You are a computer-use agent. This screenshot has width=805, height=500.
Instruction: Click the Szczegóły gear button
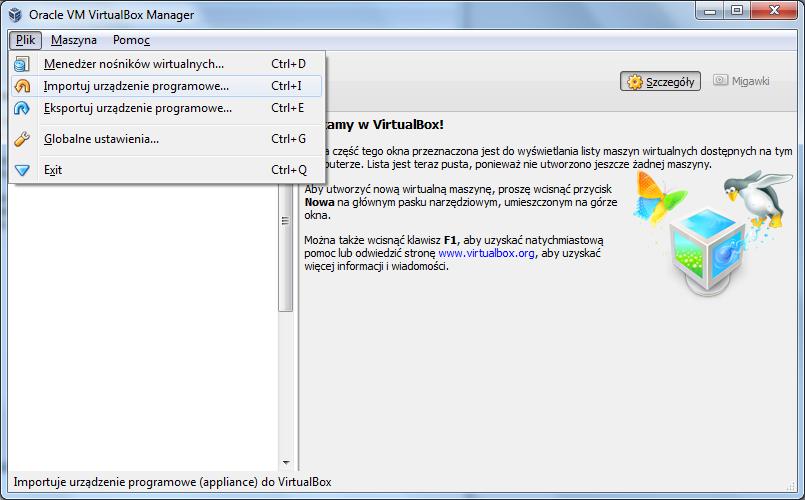(x=660, y=82)
